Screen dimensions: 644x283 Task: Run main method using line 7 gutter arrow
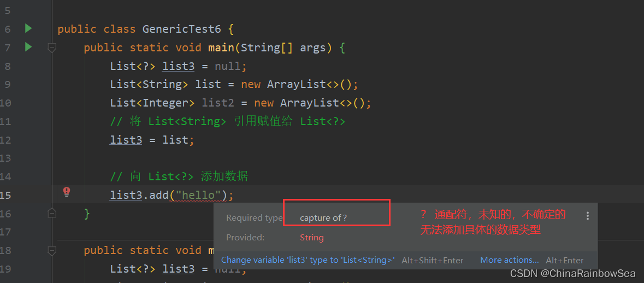(28, 47)
